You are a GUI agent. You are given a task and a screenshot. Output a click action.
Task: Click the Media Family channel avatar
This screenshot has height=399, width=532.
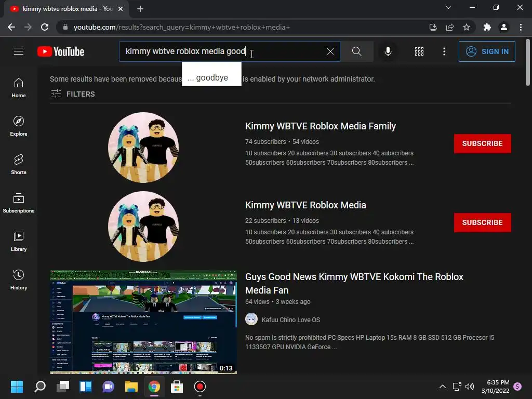click(x=143, y=148)
